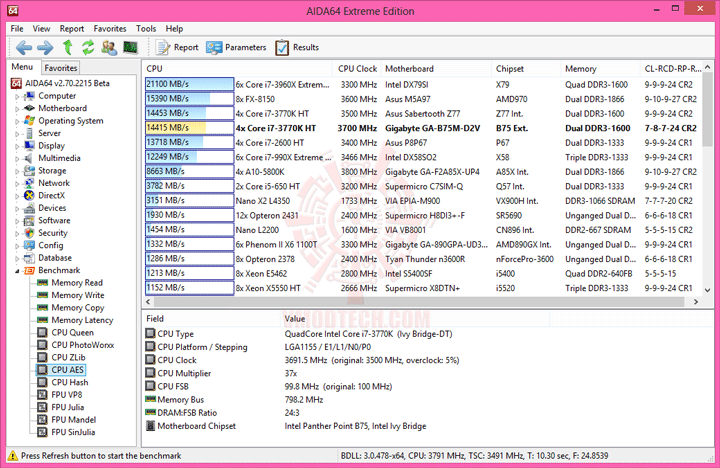720x468 pixels.
Task: Click the Forward navigation arrow
Action: (x=45, y=47)
